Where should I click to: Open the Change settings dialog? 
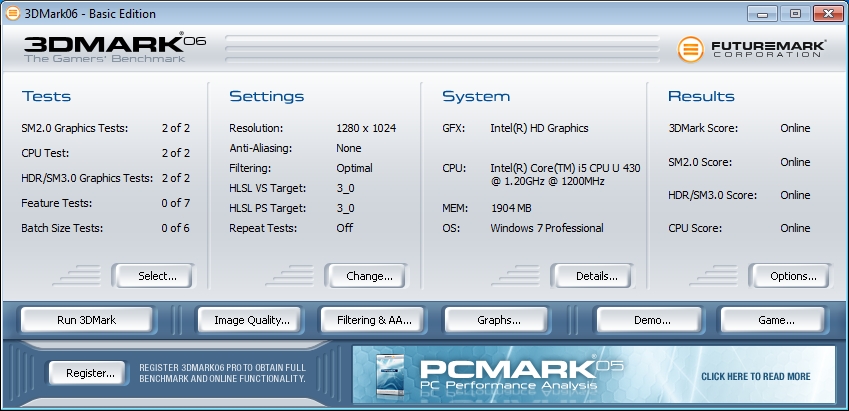[x=366, y=276]
